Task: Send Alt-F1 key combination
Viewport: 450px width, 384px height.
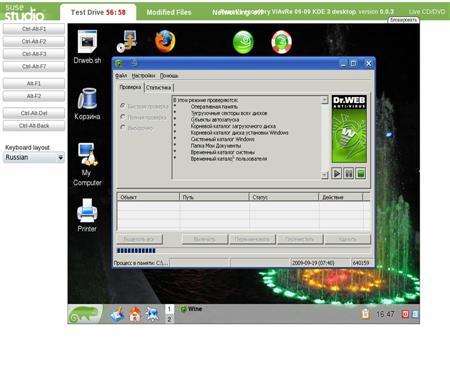Action: 34,84
